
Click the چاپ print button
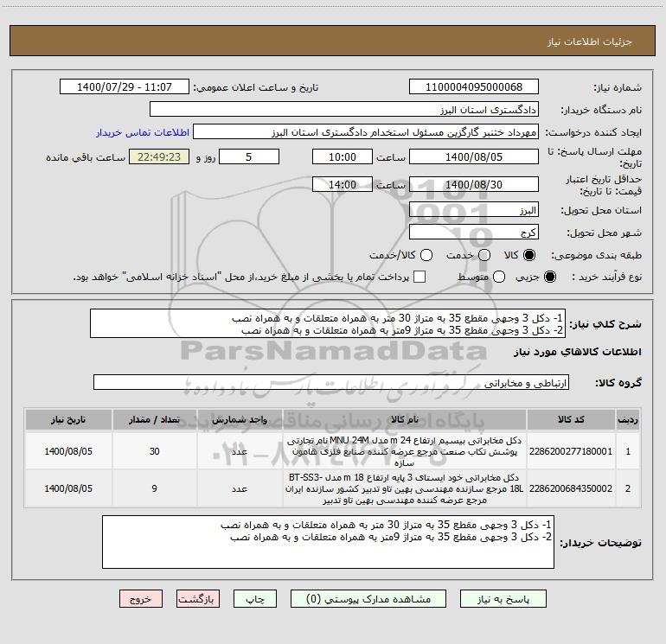[255, 598]
